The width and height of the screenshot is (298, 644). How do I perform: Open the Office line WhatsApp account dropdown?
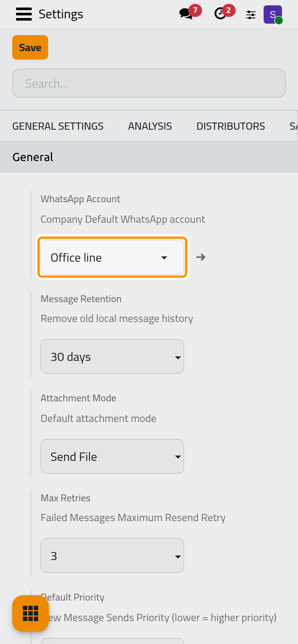(x=112, y=257)
